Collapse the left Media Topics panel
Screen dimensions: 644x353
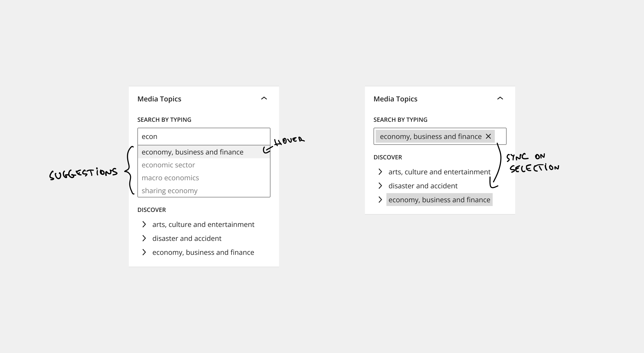pyautogui.click(x=264, y=98)
